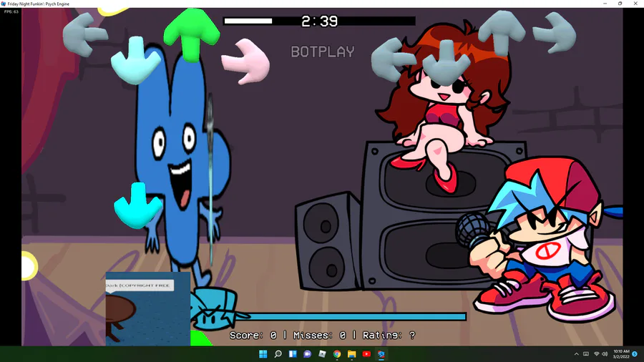The height and width of the screenshot is (362, 644).
Task: Launch Roblox from the taskbar
Action: pyautogui.click(x=322, y=354)
